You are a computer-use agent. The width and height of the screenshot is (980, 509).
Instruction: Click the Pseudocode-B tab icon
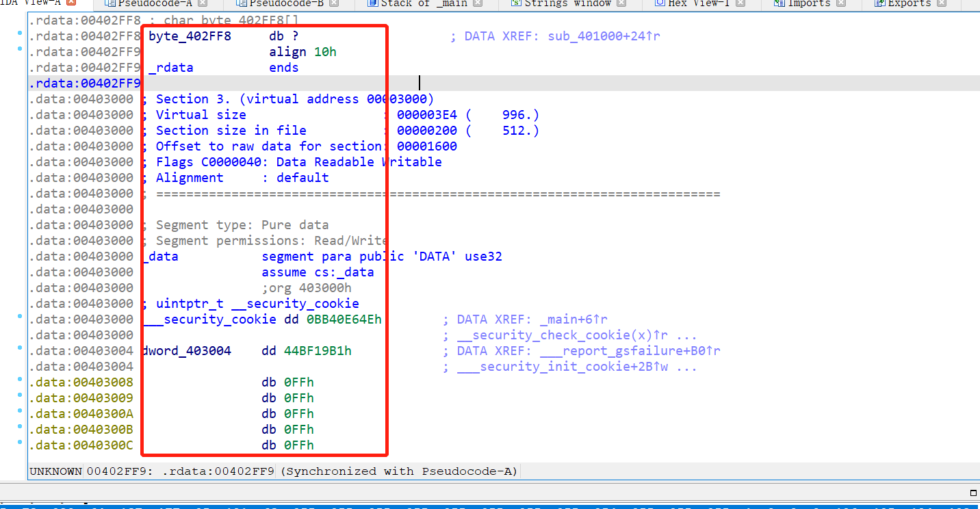pyautogui.click(x=244, y=3)
